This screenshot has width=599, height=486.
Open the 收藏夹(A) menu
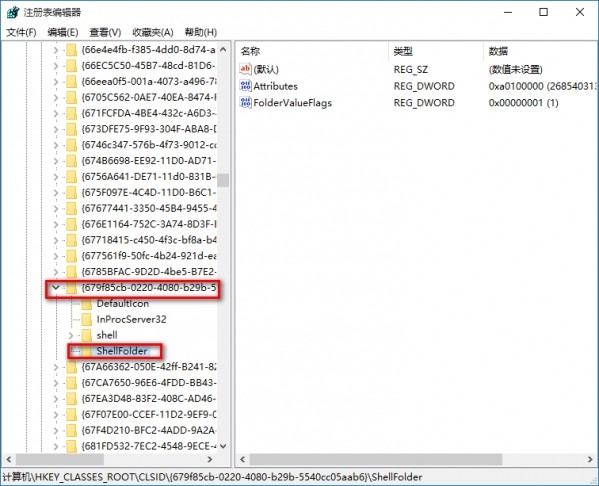click(153, 32)
